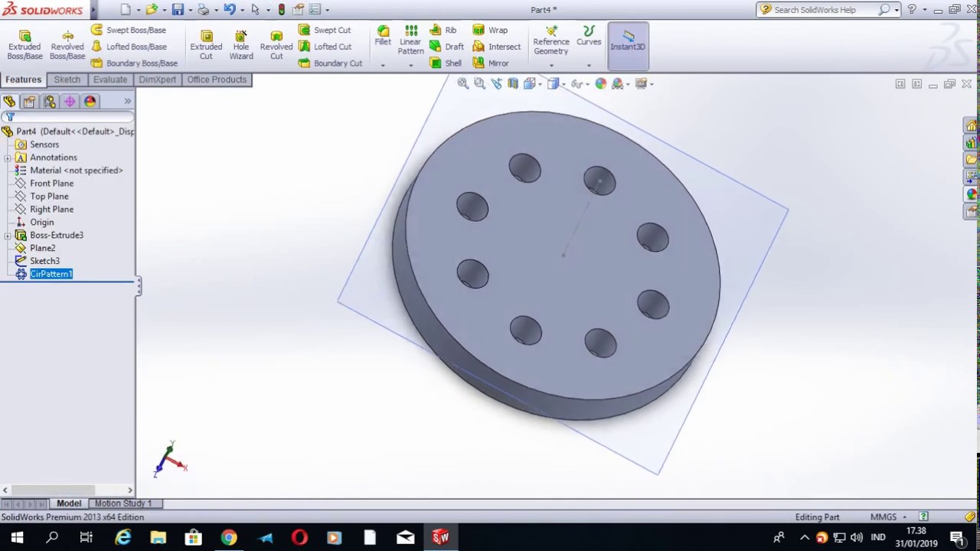This screenshot has width=980, height=551.
Task: Click the Undo icon
Action: pyautogui.click(x=229, y=10)
